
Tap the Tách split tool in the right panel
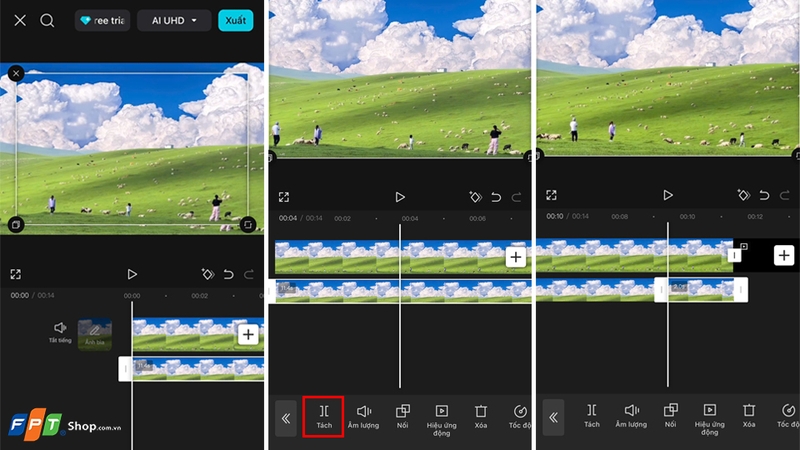591,416
